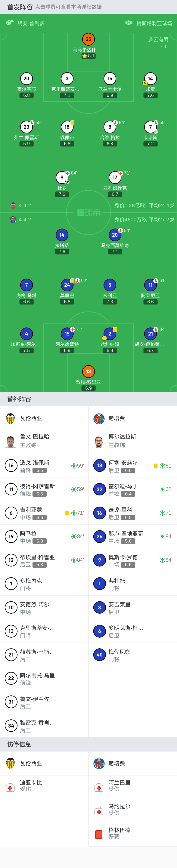Click the red card icon beside 格林伍德

[x=99, y=834]
